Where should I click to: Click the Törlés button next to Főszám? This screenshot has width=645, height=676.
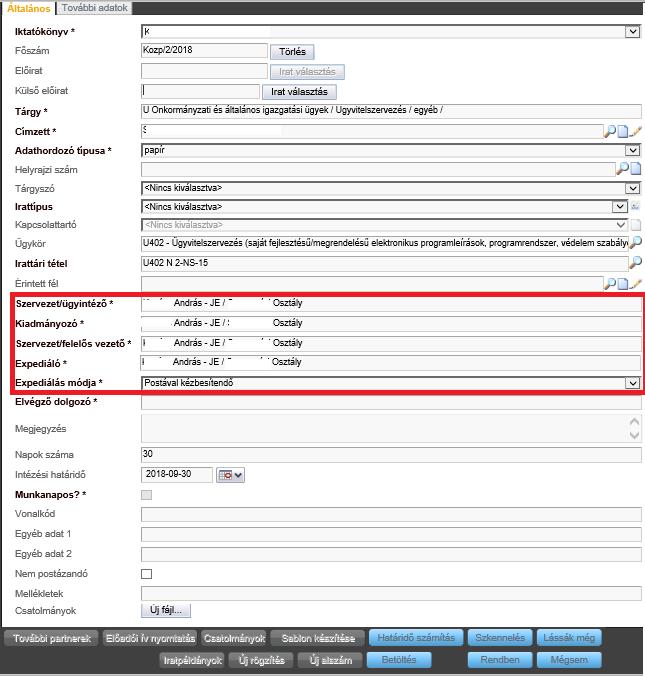[292, 52]
